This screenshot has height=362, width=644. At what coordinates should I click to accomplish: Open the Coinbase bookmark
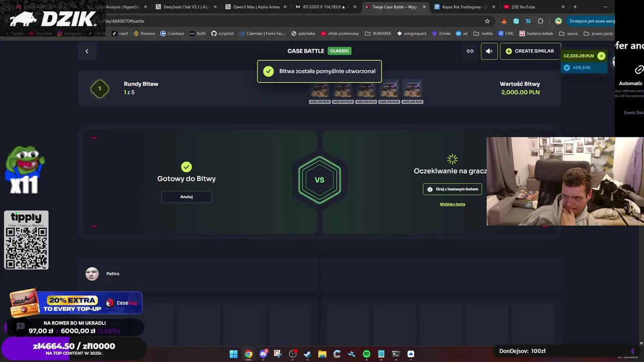coord(172,34)
